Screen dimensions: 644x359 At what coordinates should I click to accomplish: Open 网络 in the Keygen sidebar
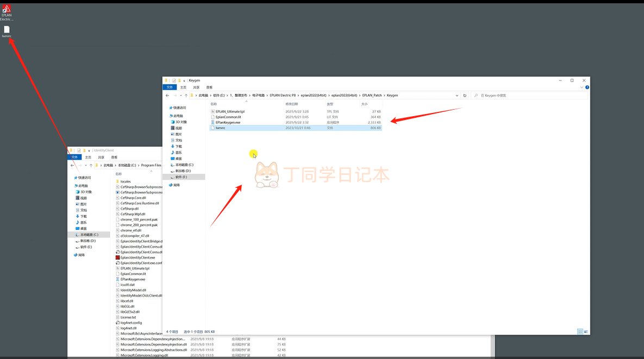[x=176, y=185]
